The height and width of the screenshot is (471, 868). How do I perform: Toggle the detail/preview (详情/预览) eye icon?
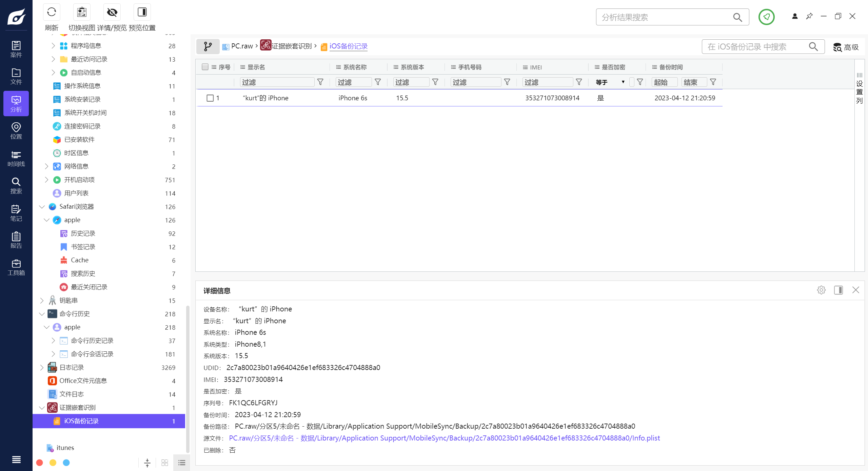coord(112,13)
